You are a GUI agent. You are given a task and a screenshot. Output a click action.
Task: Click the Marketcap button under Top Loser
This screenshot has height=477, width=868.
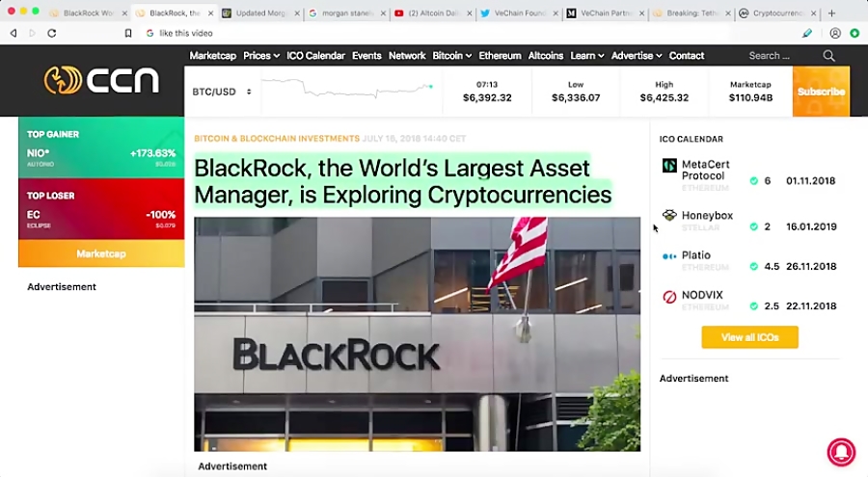click(101, 253)
